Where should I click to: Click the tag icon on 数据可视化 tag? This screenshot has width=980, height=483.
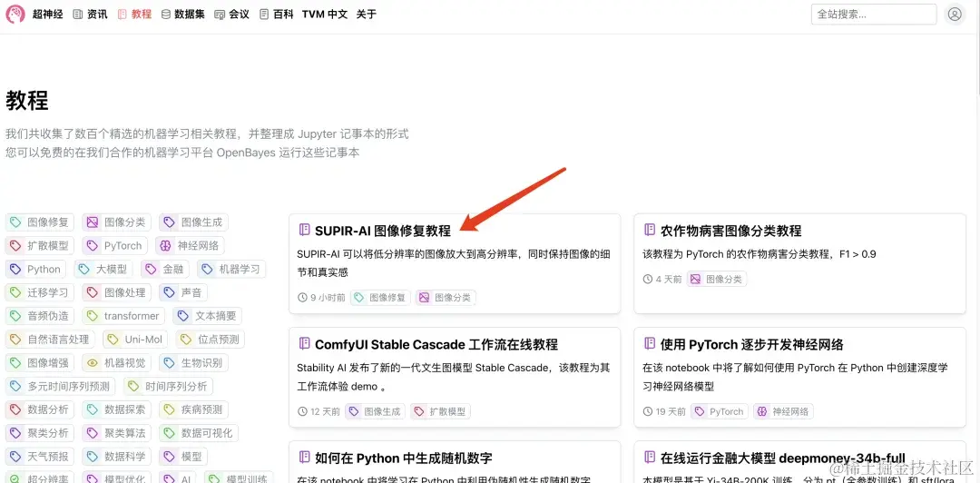(170, 433)
